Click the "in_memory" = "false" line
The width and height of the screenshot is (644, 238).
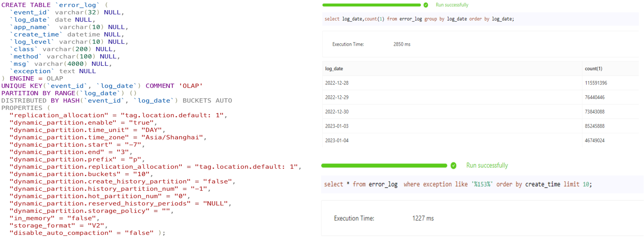click(55, 218)
